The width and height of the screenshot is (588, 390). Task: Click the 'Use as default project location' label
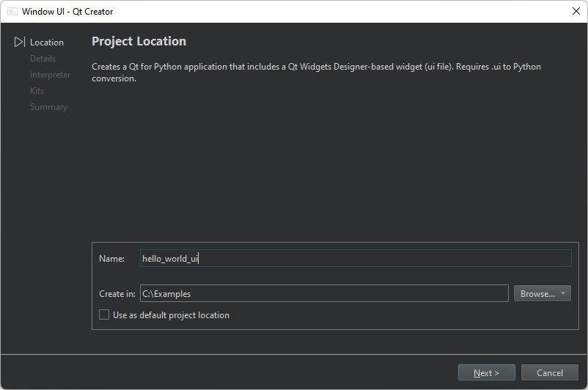171,315
